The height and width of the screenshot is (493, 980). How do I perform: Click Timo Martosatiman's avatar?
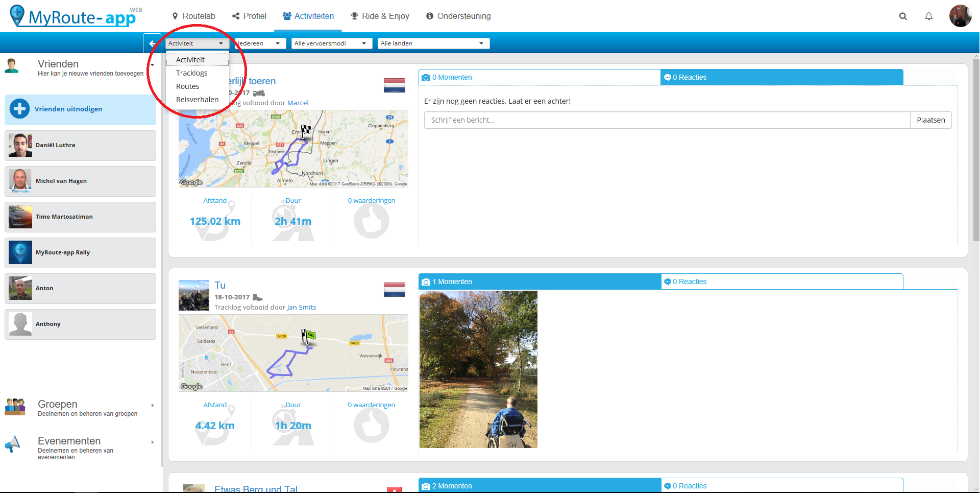(20, 217)
